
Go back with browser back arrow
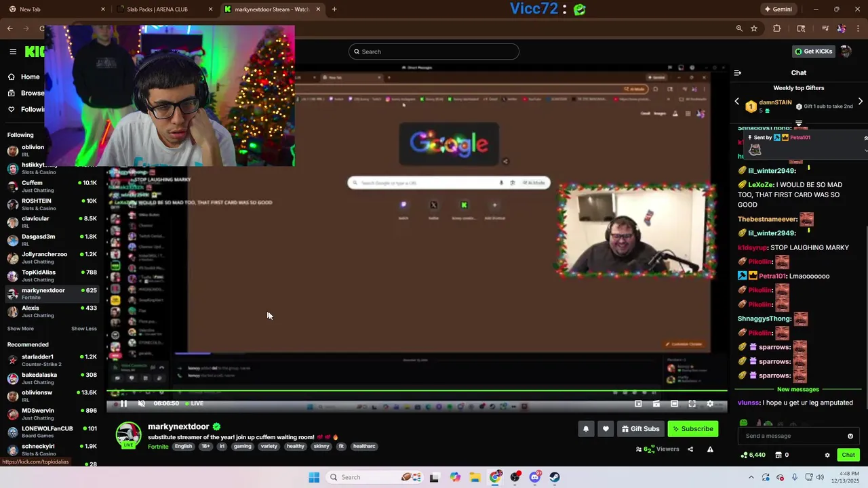click(10, 28)
